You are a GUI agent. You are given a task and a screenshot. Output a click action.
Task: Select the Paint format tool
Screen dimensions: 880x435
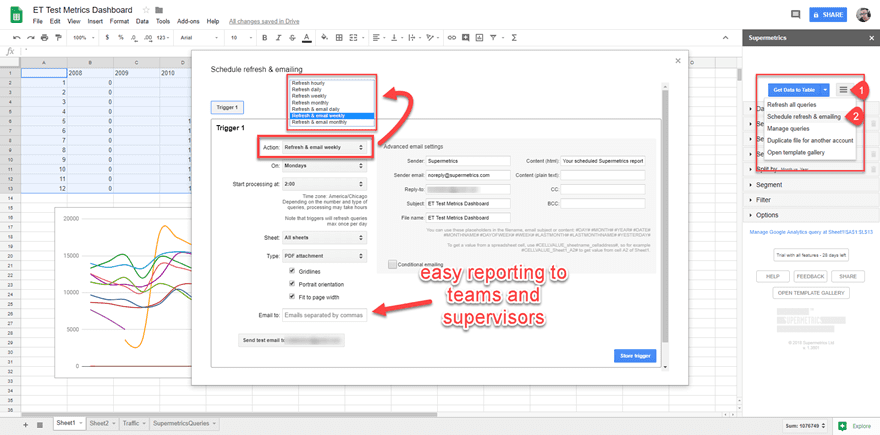[x=58, y=38]
